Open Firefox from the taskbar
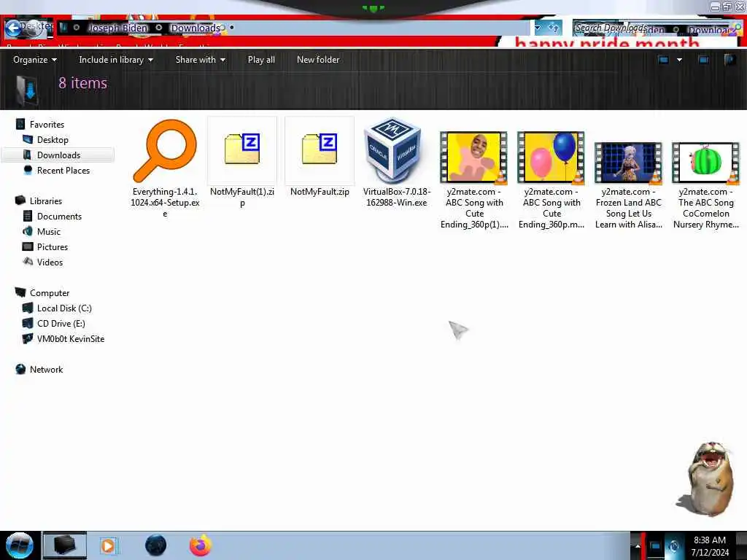 click(201, 545)
